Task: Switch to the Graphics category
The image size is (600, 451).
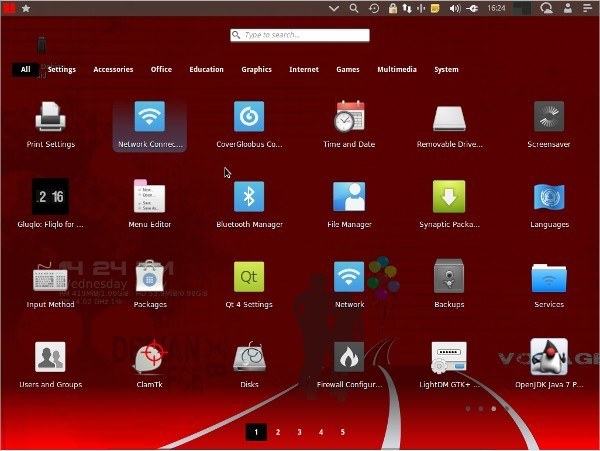Action: [256, 70]
